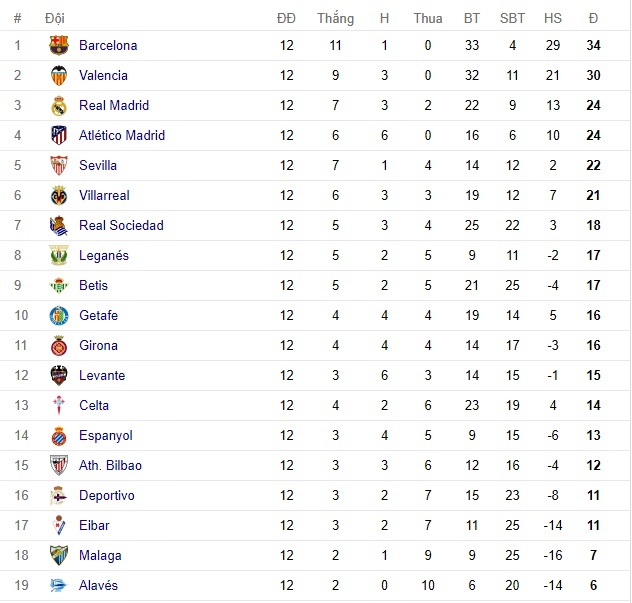Viewport: 632px width, 603px height.
Task: Click the Barcelona club crest icon
Action: click(58, 45)
